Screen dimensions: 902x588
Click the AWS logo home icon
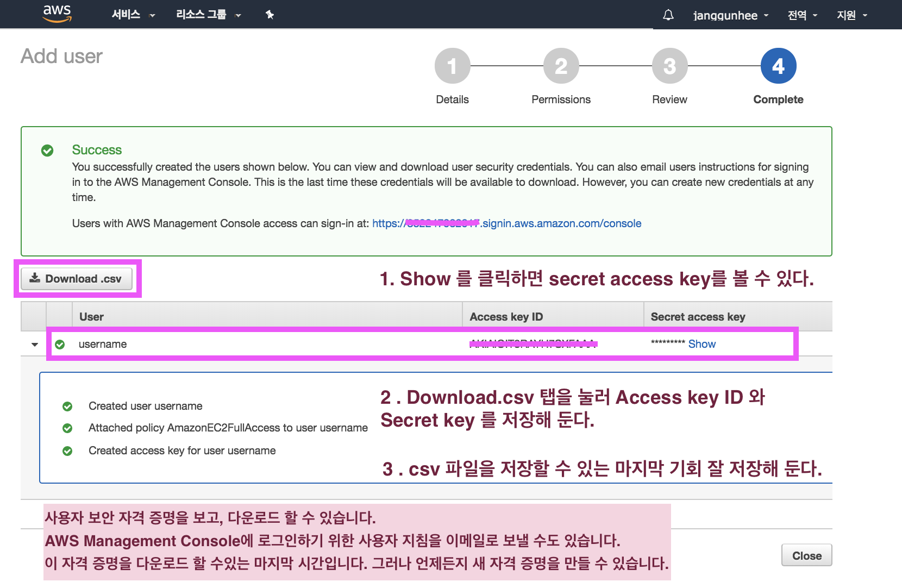coord(57,14)
